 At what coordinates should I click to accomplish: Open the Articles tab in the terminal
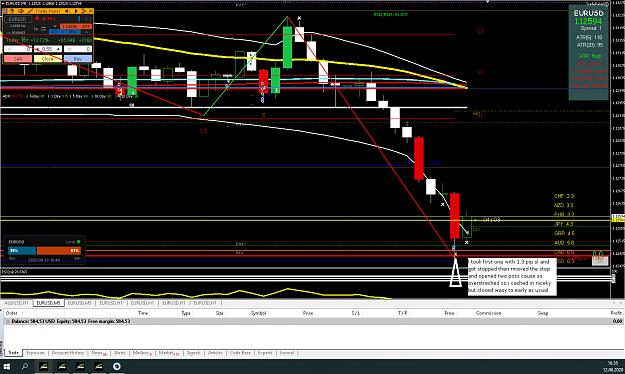coord(215,353)
